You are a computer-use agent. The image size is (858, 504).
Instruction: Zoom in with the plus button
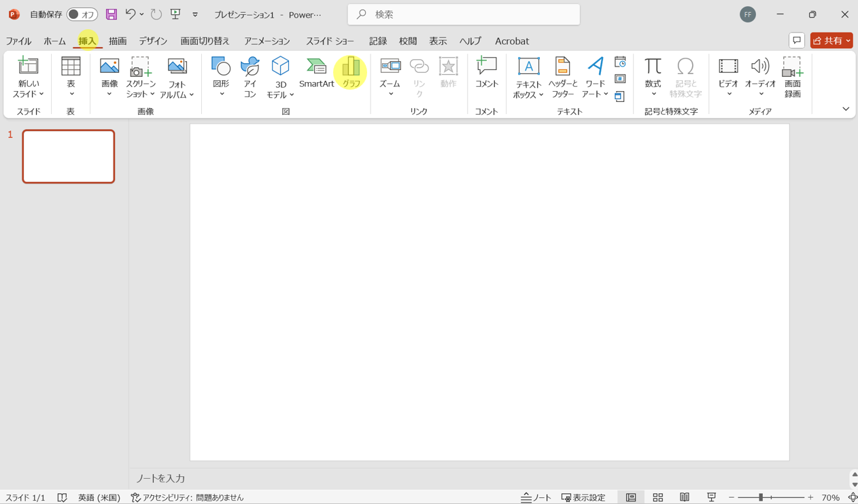pyautogui.click(x=810, y=497)
